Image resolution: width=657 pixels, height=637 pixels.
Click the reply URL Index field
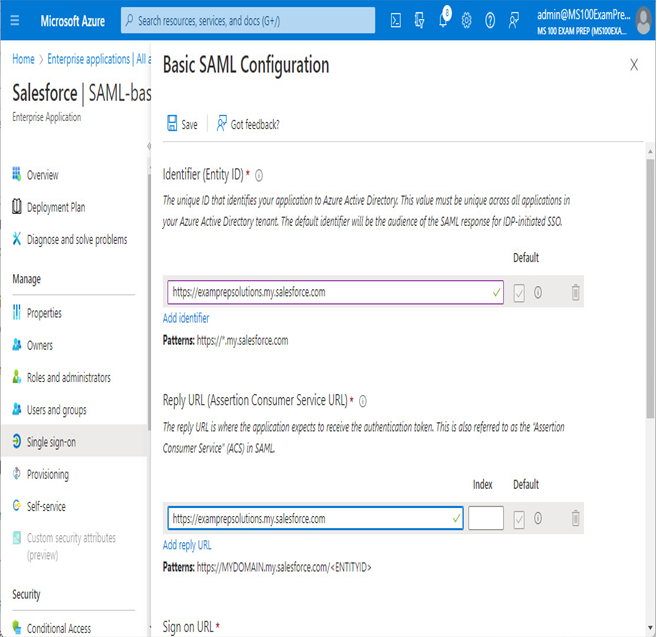[x=486, y=518]
